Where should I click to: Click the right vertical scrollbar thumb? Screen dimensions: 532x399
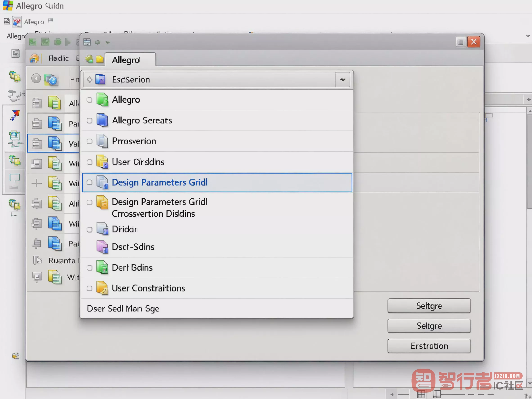tap(529, 161)
